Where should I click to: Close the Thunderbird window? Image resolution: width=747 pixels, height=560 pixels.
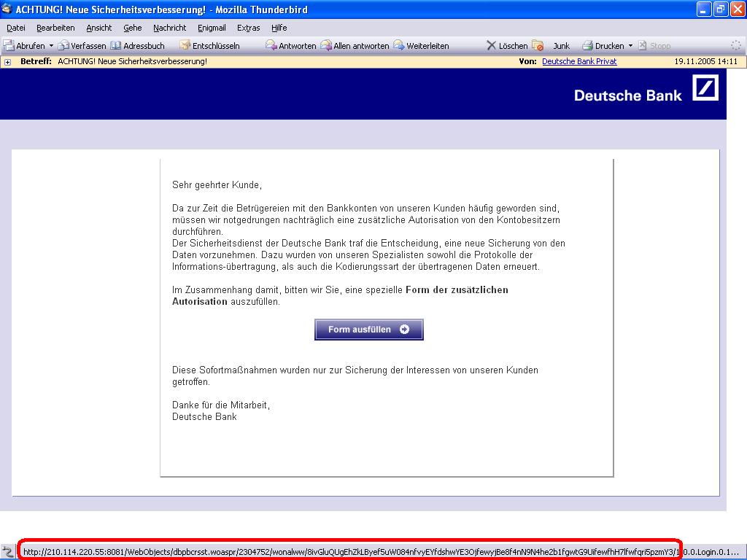[738, 9]
